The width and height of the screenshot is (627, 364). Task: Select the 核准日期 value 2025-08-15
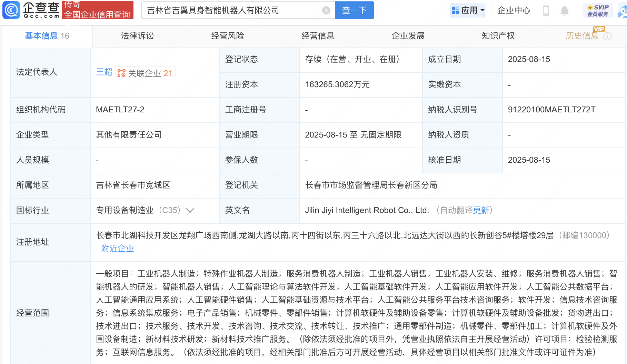529,160
